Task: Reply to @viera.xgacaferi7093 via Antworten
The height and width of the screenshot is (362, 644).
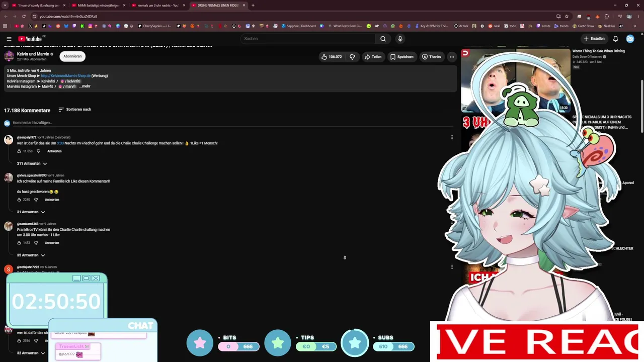Action: [52, 200]
